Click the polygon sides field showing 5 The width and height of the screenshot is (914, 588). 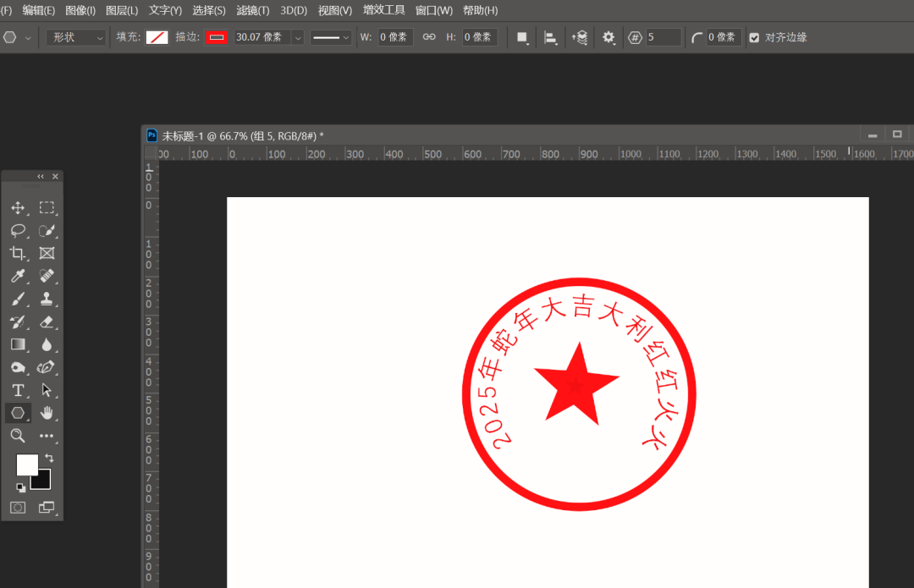point(663,37)
